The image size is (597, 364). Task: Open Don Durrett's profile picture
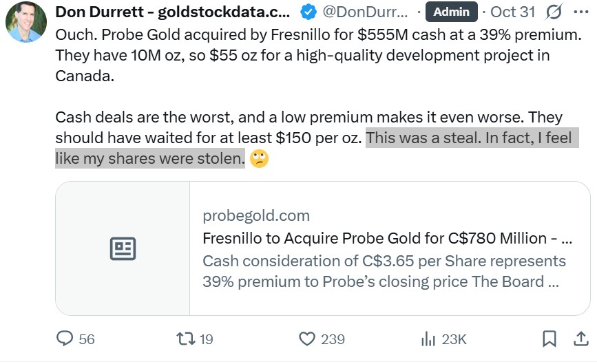click(x=26, y=21)
